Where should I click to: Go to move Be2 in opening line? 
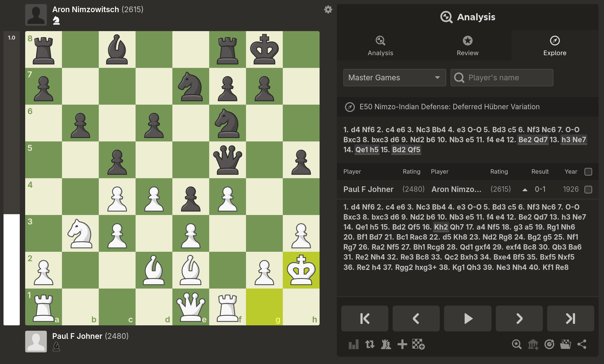pos(525,140)
